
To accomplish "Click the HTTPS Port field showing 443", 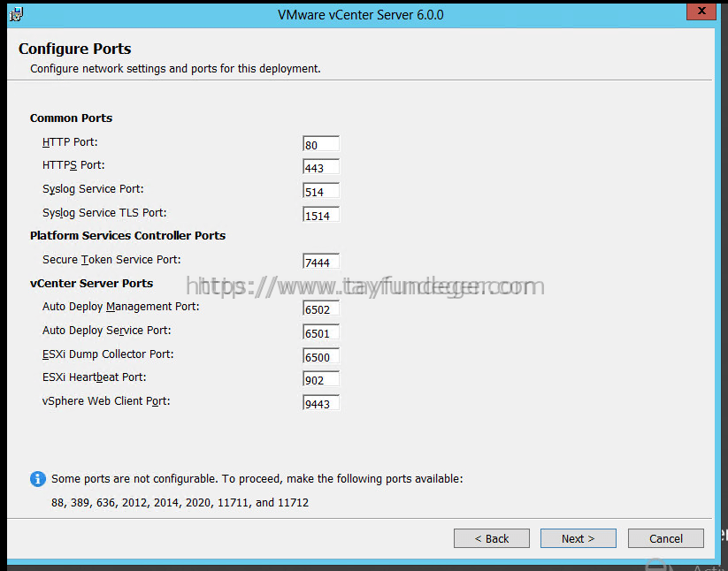I will coord(321,167).
